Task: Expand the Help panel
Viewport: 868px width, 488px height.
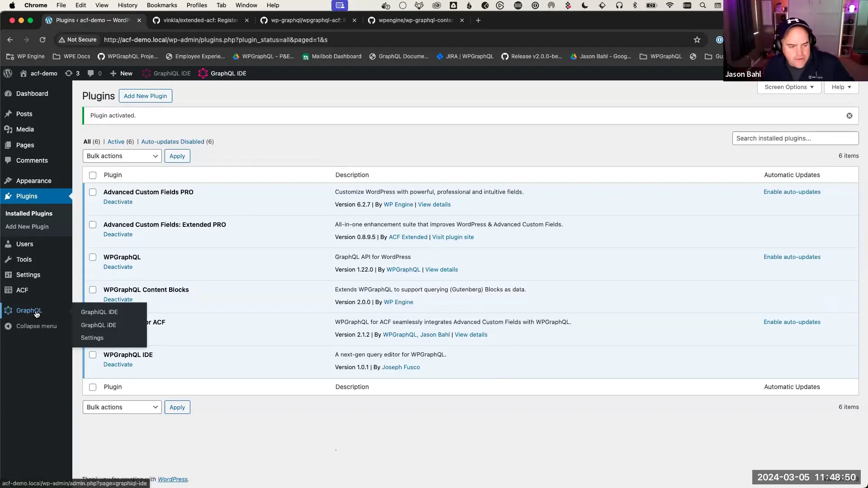Action: [841, 87]
